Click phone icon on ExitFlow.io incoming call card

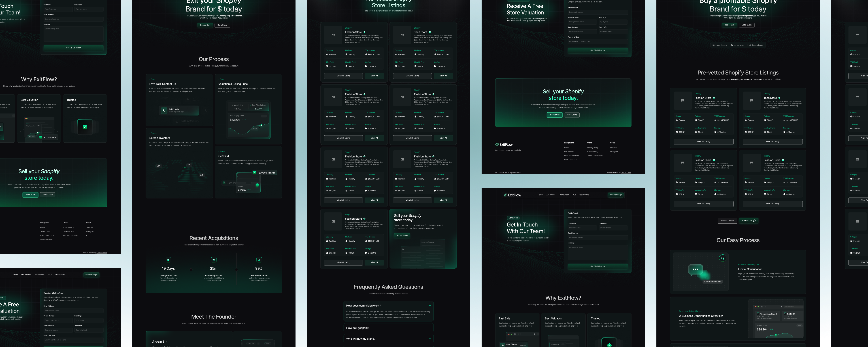[x=164, y=110]
